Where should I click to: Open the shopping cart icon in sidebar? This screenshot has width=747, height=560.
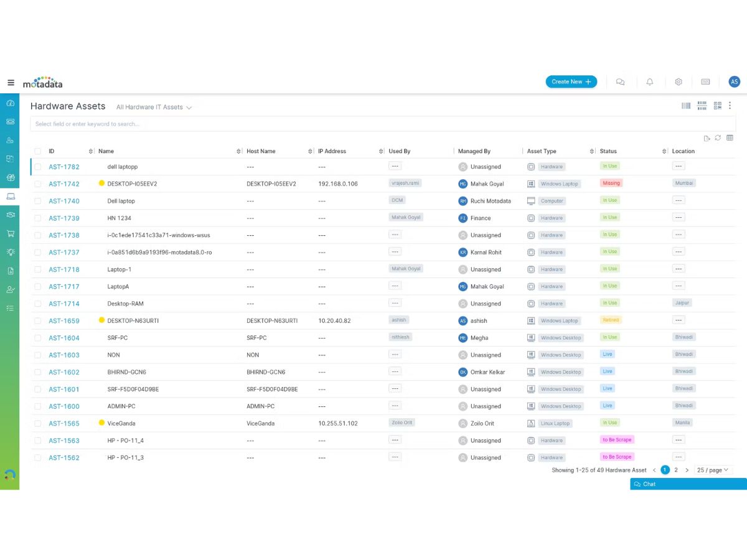[x=10, y=233]
